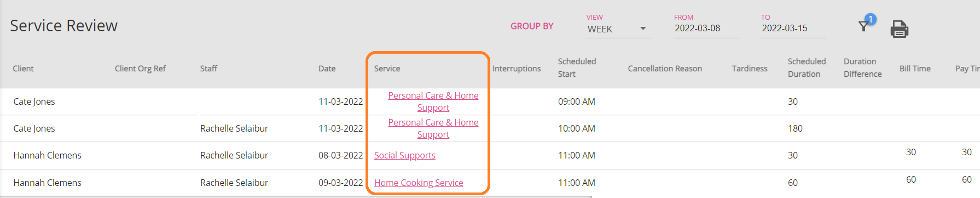Expand the VIEW dropdown arrow
Screen dimensions: 980x198
tap(643, 29)
